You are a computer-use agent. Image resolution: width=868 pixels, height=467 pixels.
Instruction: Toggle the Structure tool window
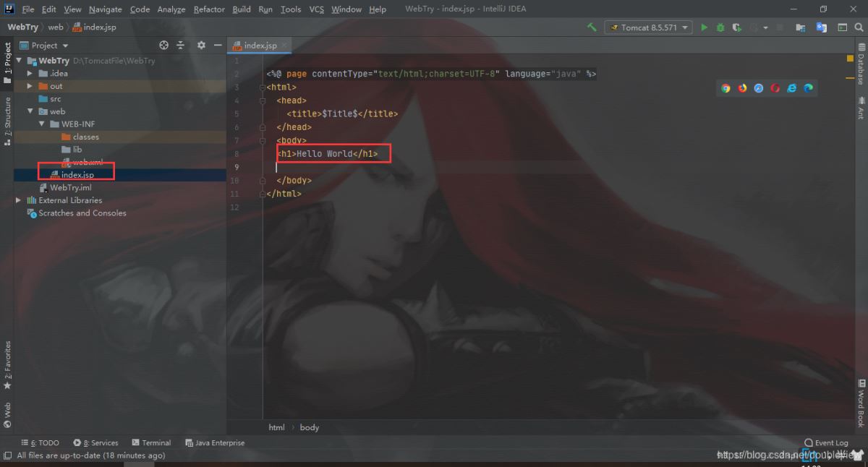point(8,121)
